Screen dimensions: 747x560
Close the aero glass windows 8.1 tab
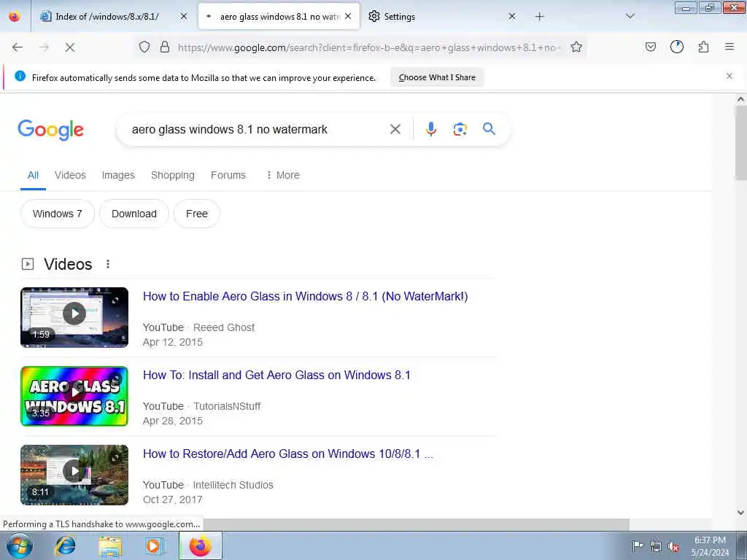348,16
